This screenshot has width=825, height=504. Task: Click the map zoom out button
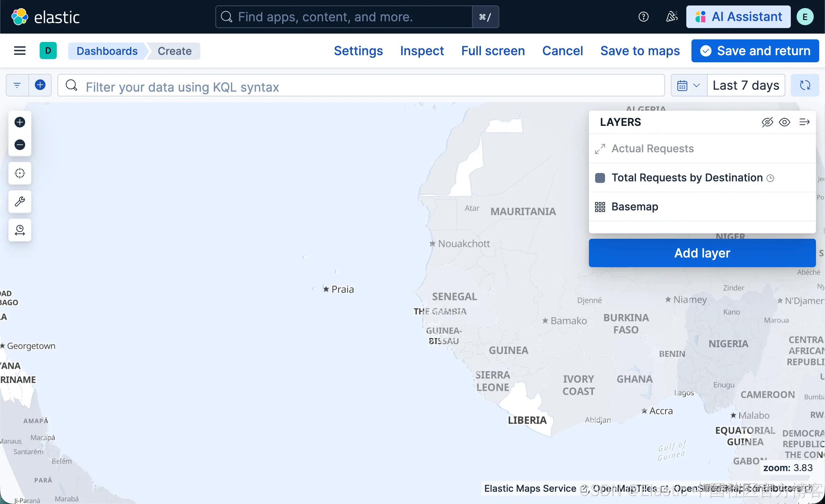[20, 145]
